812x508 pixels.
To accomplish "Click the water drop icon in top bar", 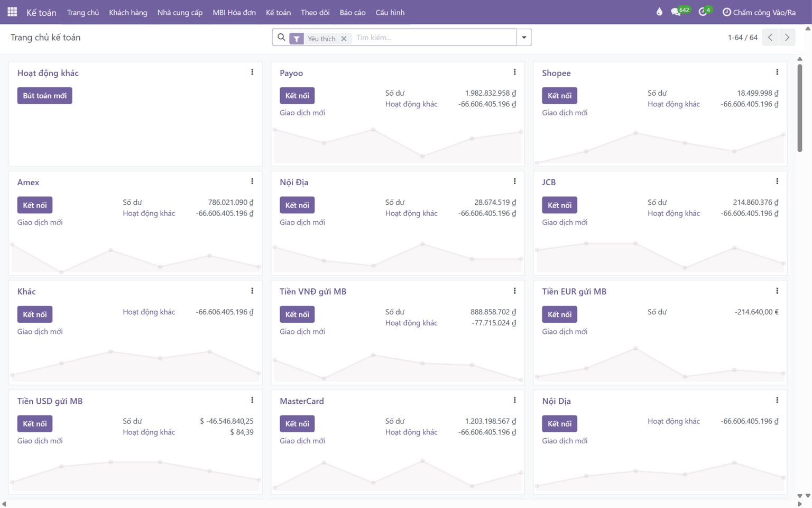I will pos(659,12).
